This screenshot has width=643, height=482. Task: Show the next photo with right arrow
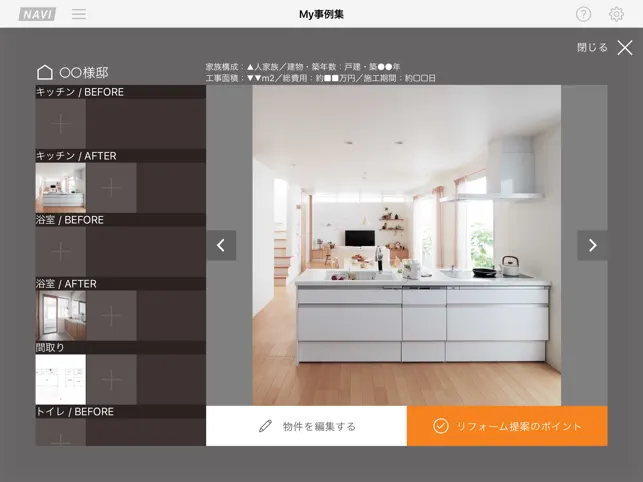tap(592, 245)
